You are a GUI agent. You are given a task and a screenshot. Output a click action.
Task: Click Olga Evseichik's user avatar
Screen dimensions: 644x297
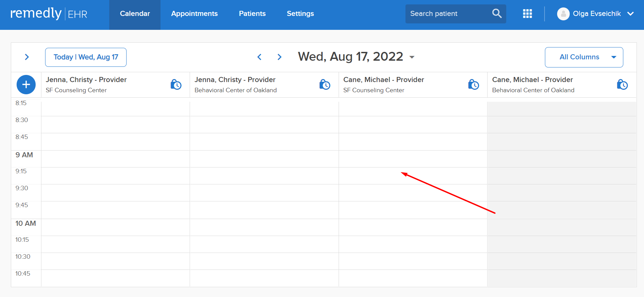point(563,14)
